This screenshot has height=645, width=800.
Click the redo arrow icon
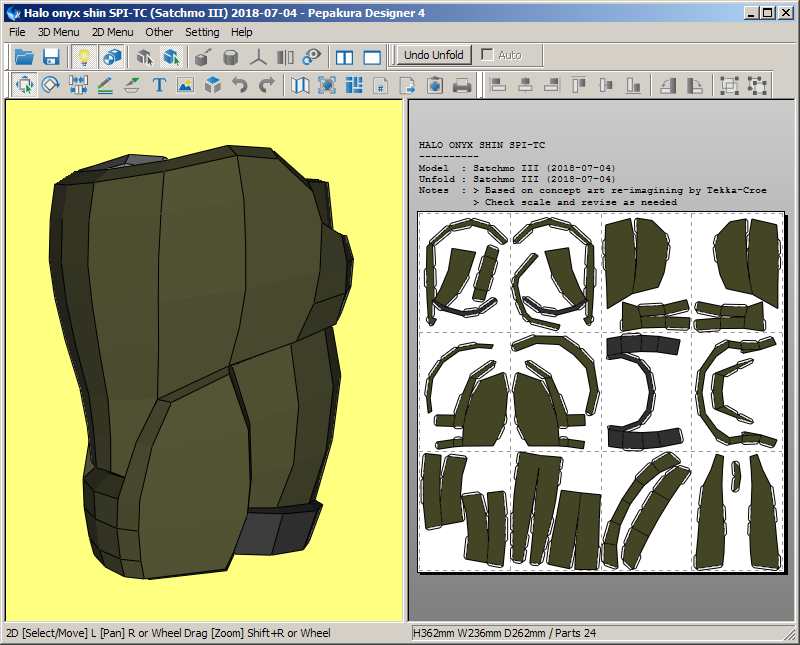pos(266,85)
